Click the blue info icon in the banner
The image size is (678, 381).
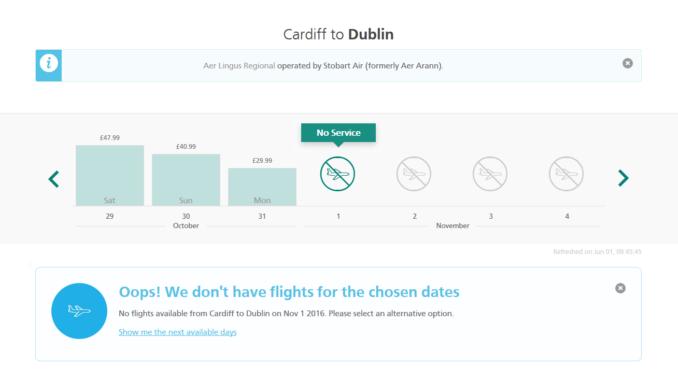tap(48, 64)
